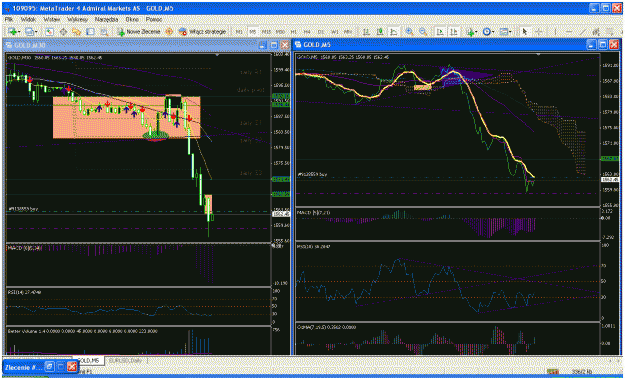
Task: Toggle the chart shift icon
Action: coord(454,32)
